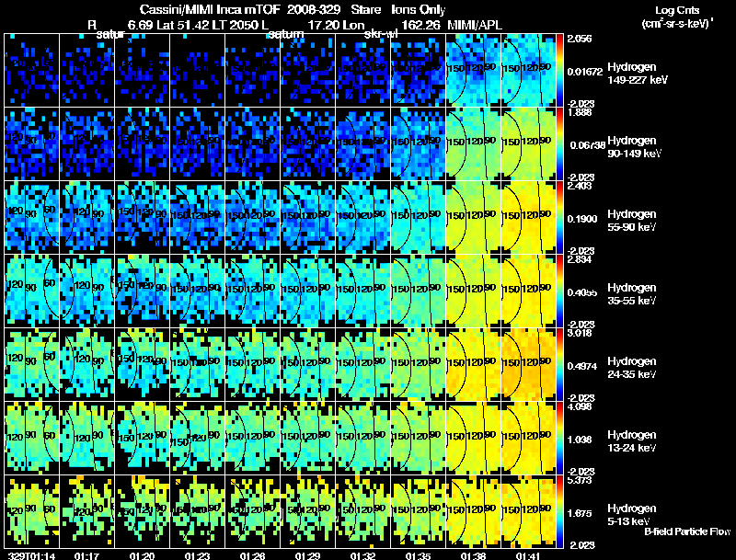Image resolution: width=736 pixels, height=560 pixels.
Task: Click the 4.098 colorbar value
Action: pyautogui.click(x=580, y=407)
